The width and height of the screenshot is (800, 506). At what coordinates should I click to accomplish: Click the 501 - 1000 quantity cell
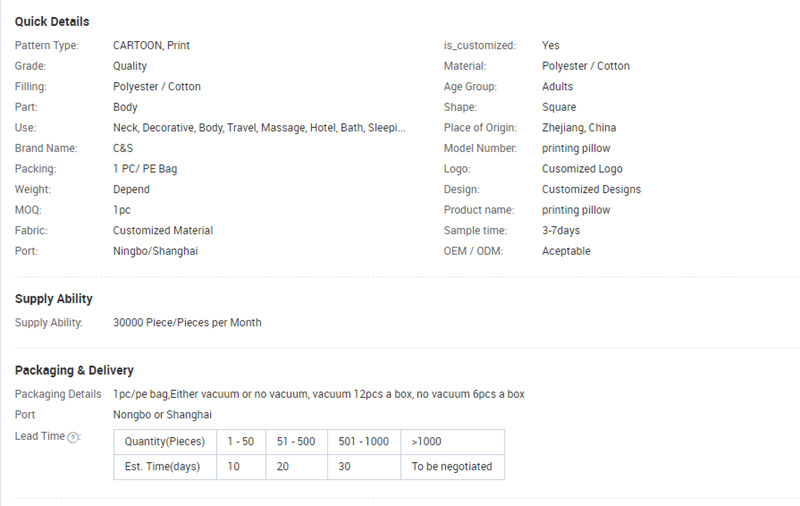click(364, 442)
